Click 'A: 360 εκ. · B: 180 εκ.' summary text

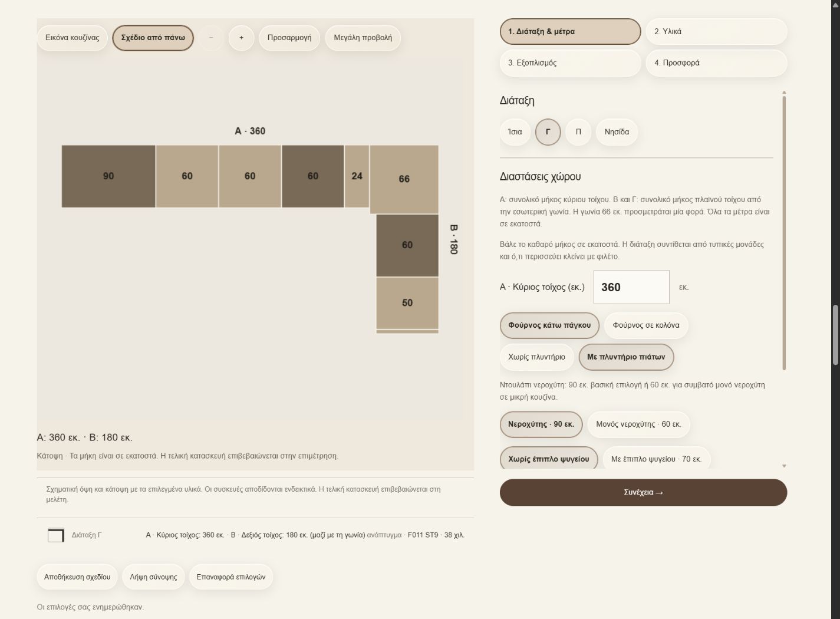click(85, 437)
